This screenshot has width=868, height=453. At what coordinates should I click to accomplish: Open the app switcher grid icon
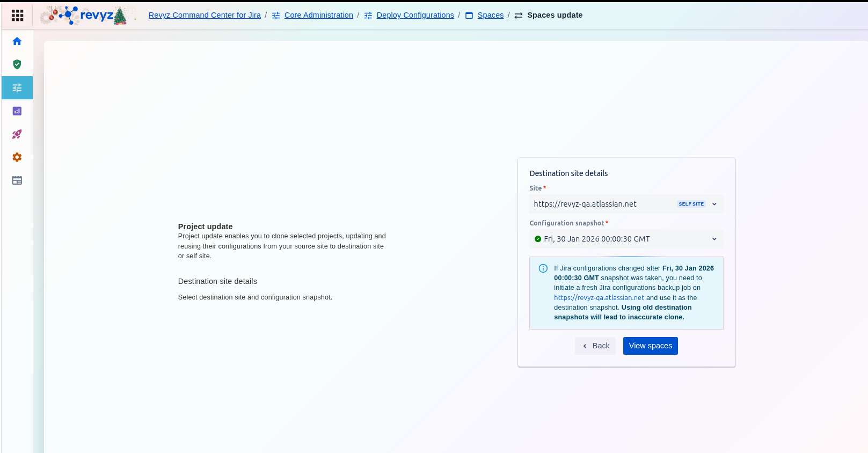point(17,16)
